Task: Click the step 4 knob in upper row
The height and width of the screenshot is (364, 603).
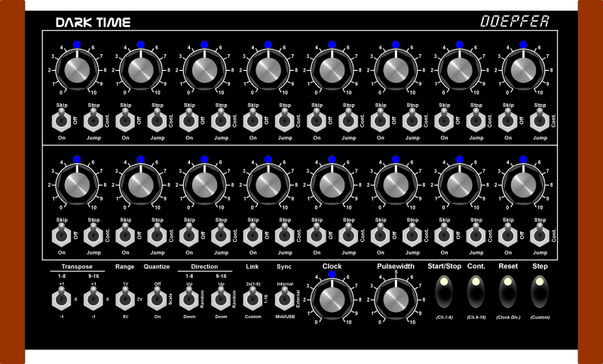Action: coord(268,70)
